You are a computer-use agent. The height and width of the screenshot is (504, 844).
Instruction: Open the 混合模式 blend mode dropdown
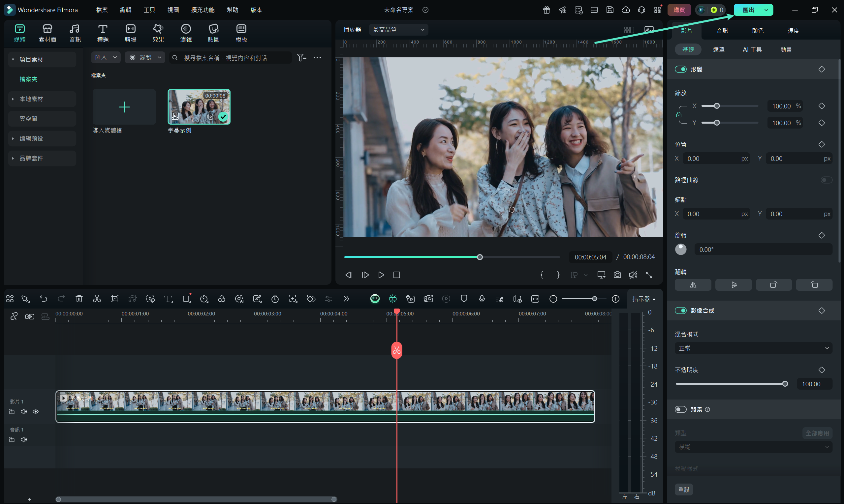(x=753, y=348)
